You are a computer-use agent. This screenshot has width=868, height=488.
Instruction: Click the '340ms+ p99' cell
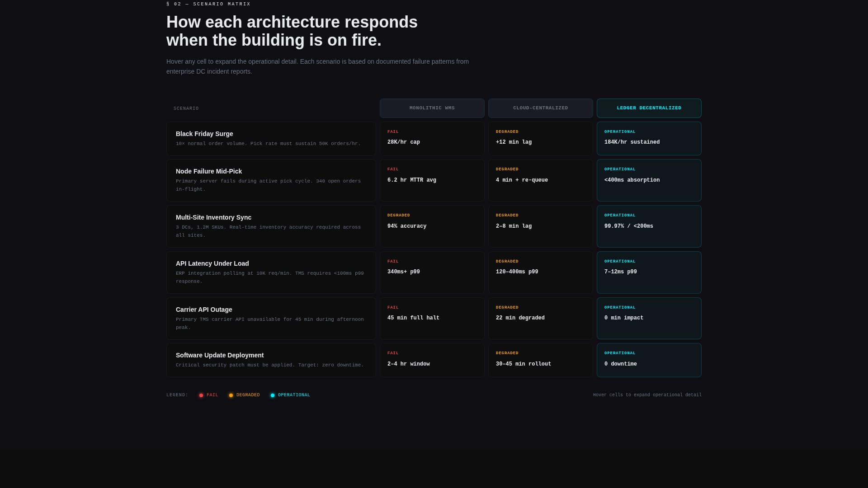pyautogui.click(x=432, y=272)
